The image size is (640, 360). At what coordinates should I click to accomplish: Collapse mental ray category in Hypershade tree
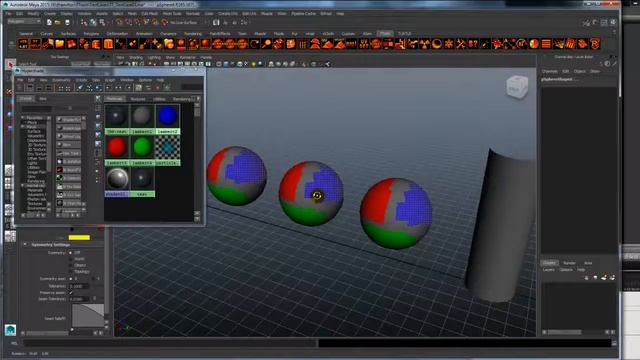pos(23,186)
